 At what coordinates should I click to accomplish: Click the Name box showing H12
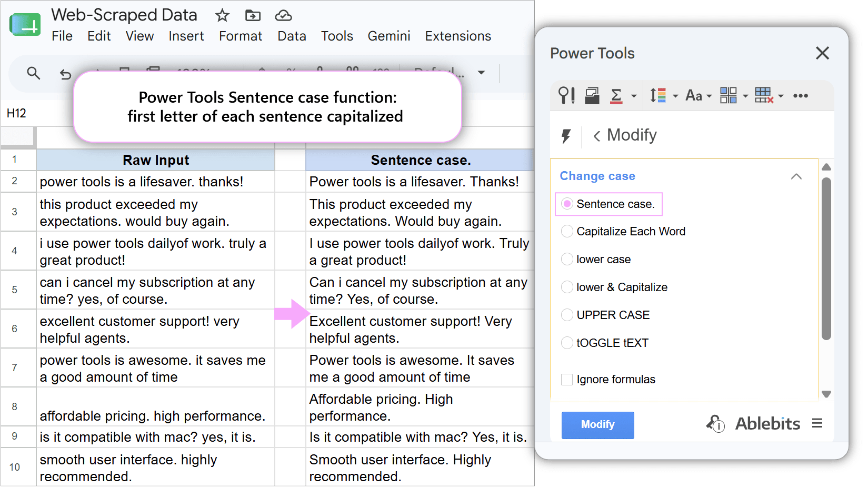point(16,113)
